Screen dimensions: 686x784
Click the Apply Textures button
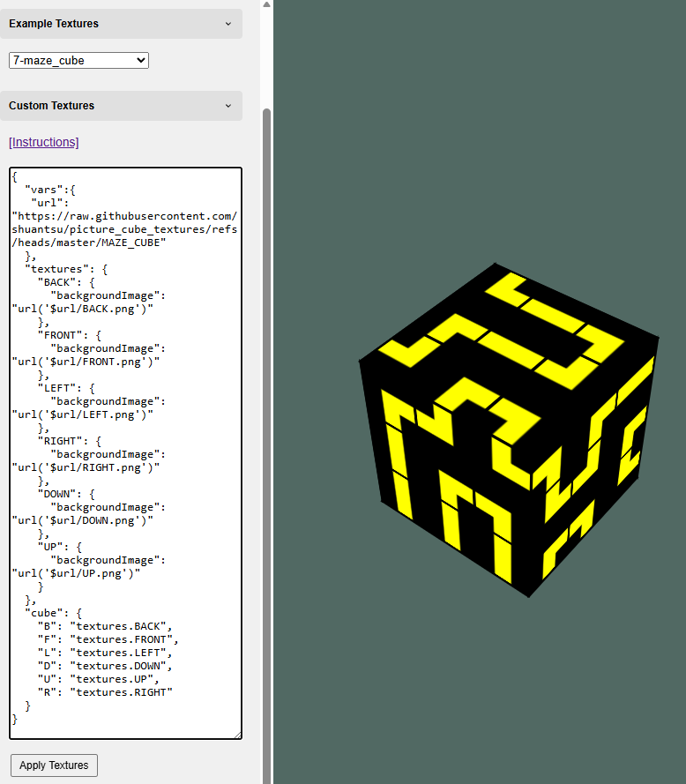click(54, 765)
